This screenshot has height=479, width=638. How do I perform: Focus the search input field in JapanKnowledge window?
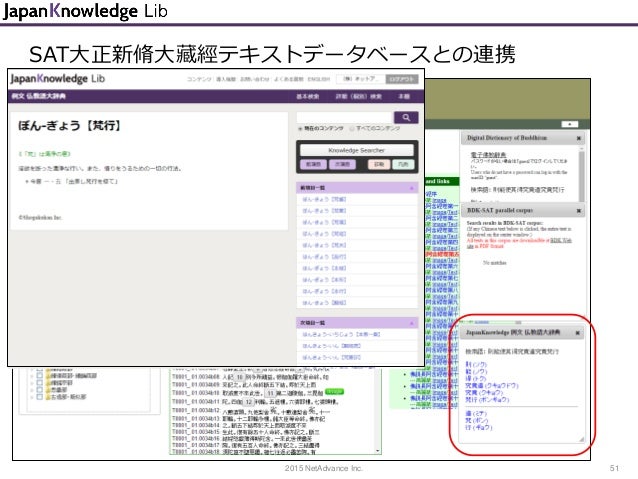pos(345,117)
